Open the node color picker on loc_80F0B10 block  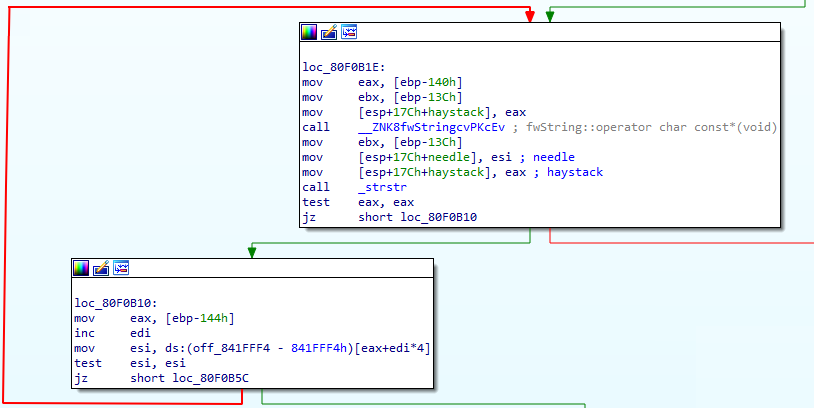81,268
